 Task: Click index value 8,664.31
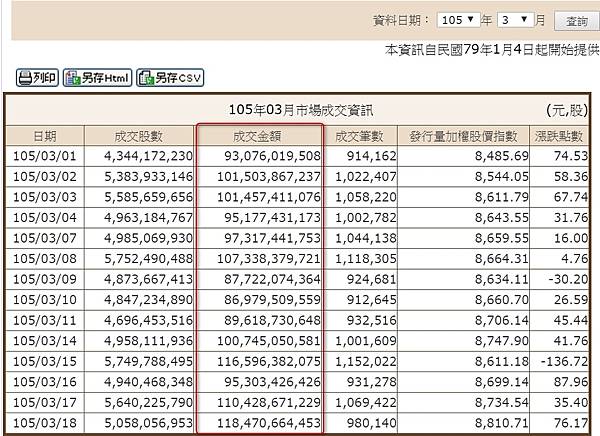(502, 259)
